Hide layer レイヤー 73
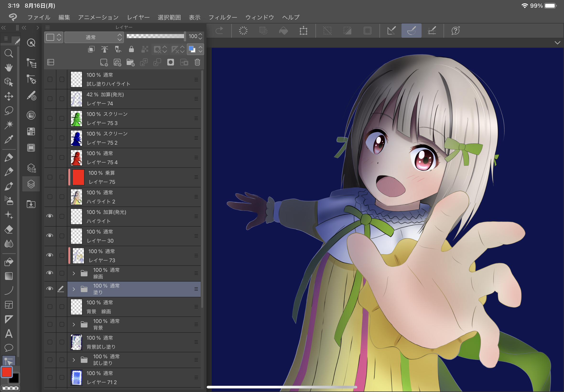The image size is (564, 392). click(50, 255)
